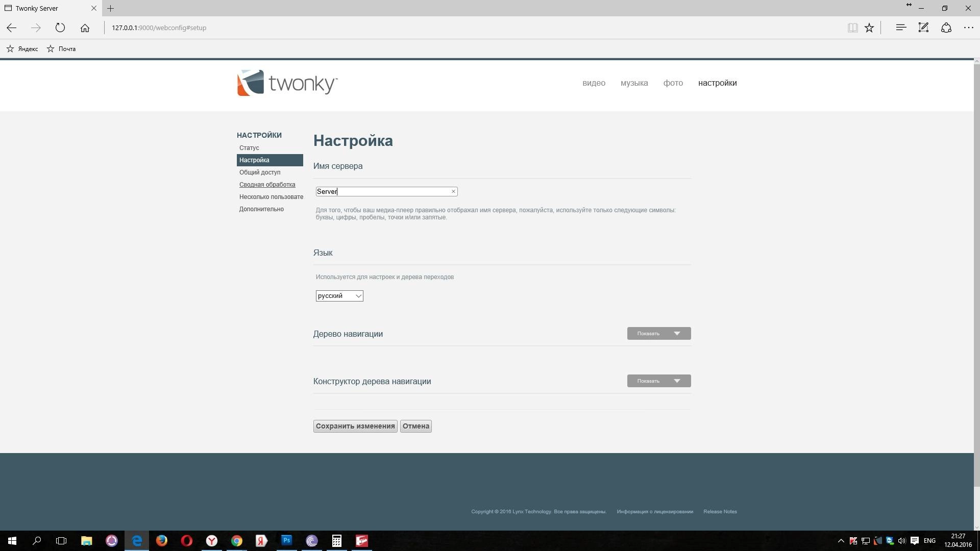Open the language dropdown showing русский
Screen dimensions: 980x551
[339, 296]
